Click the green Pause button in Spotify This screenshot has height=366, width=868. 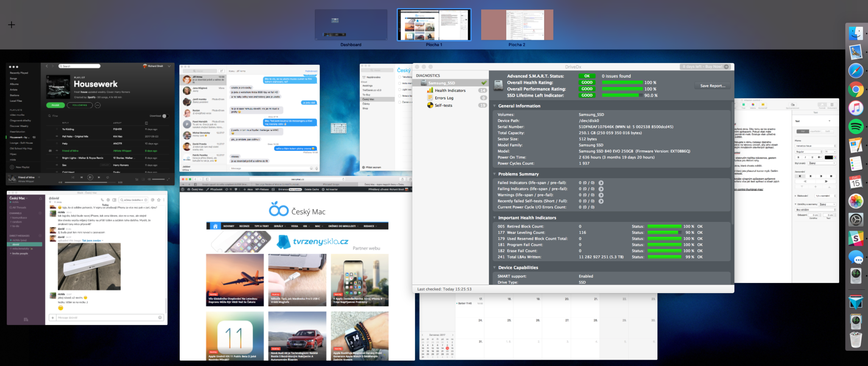coord(56,105)
